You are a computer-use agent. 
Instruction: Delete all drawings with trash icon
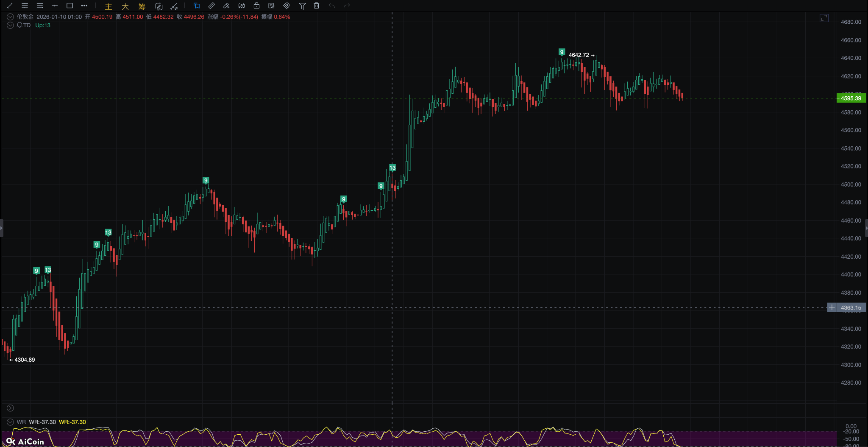pyautogui.click(x=316, y=6)
